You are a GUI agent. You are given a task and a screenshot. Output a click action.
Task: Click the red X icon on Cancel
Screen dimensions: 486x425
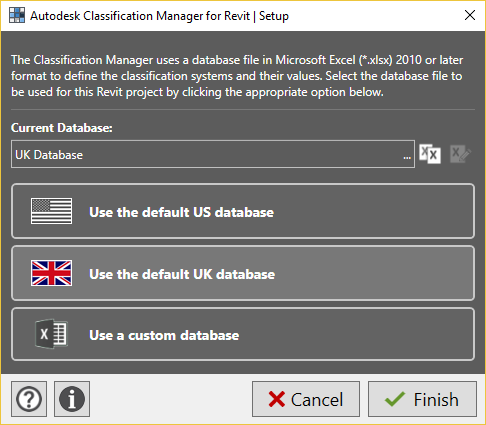(x=277, y=399)
